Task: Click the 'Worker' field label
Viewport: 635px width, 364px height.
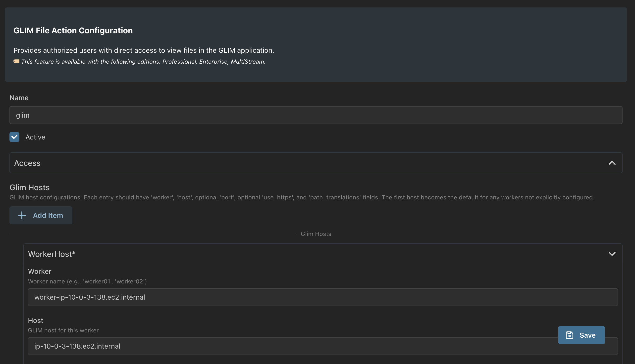Action: pyautogui.click(x=40, y=271)
